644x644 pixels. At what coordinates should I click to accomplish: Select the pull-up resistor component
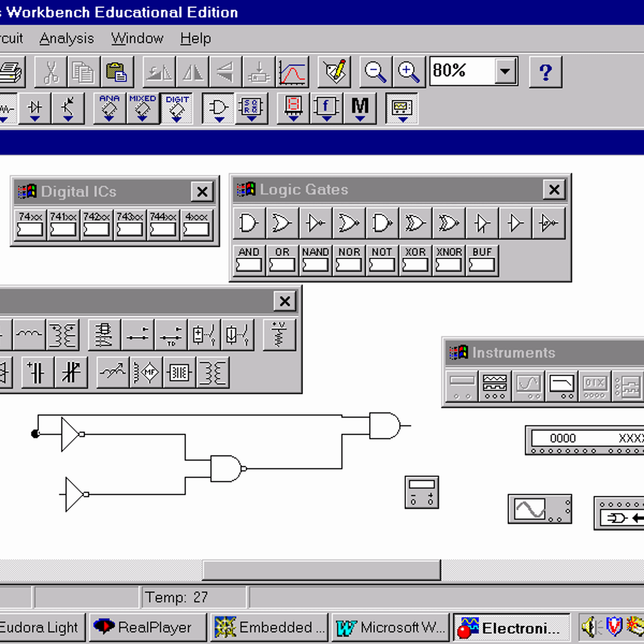pos(279,335)
